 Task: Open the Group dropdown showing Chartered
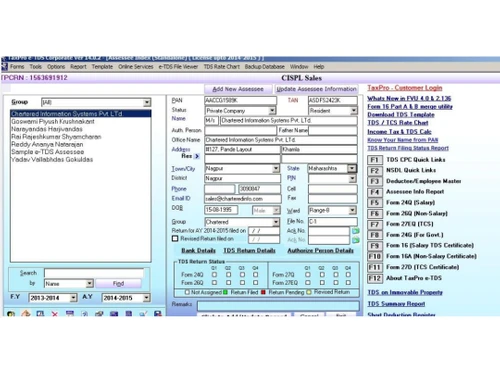click(x=276, y=222)
